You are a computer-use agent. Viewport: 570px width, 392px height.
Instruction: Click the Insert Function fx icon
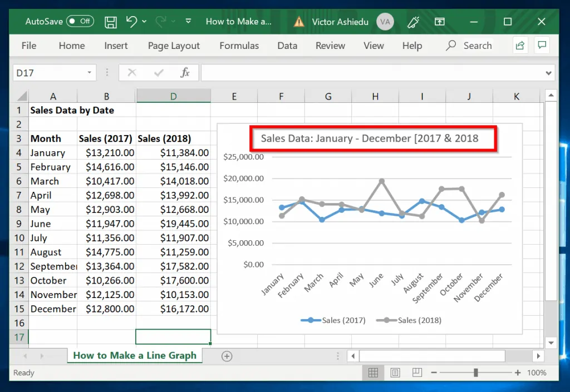(x=185, y=73)
